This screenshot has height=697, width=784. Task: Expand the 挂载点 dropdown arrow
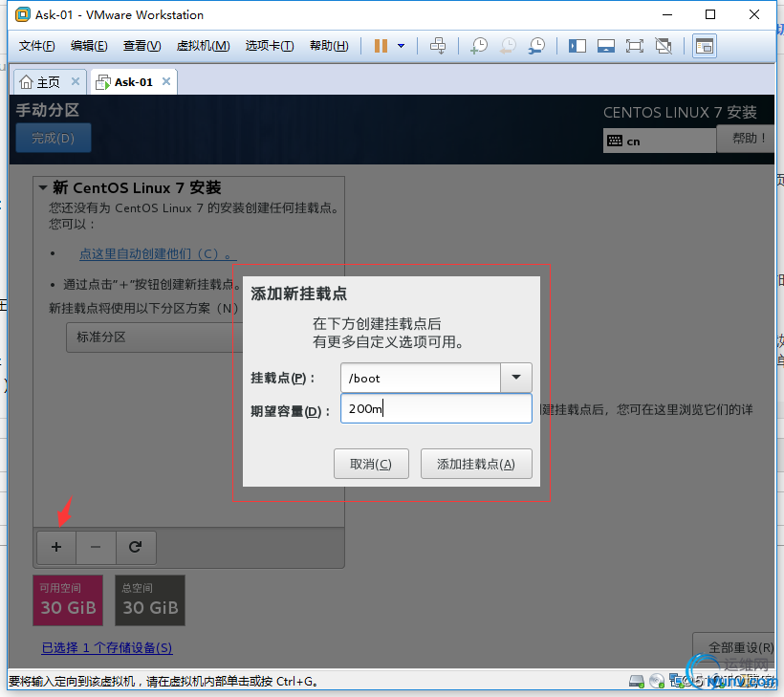[516, 378]
